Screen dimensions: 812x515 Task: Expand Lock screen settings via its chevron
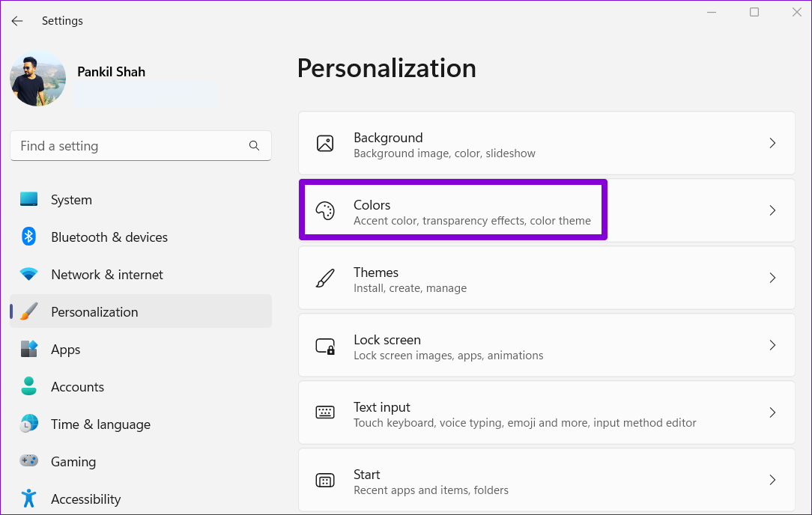coord(772,345)
